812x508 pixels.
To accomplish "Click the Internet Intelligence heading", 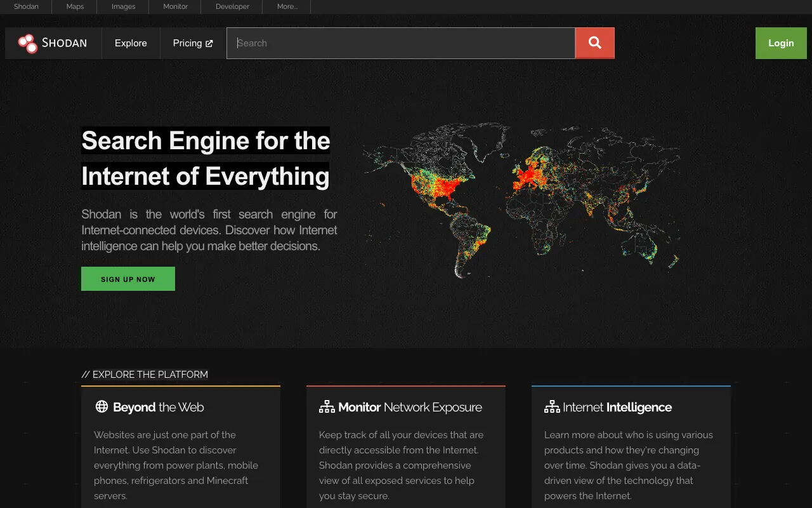I will pyautogui.click(x=617, y=407).
